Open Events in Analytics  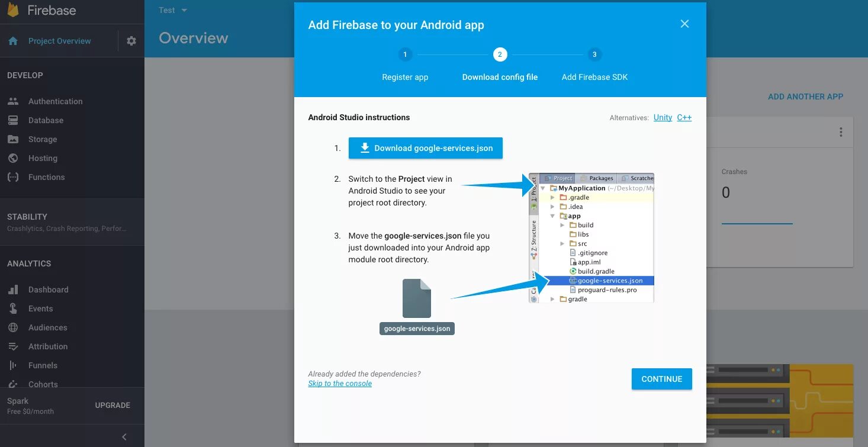coord(40,308)
